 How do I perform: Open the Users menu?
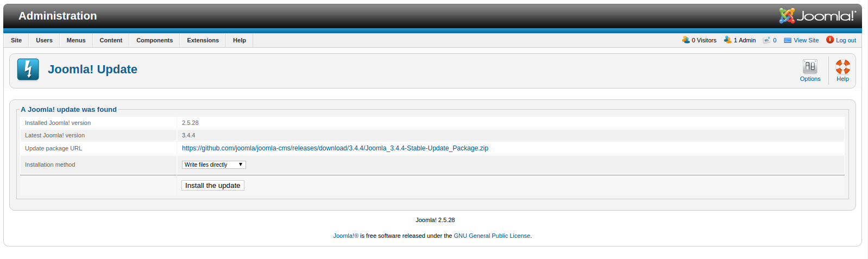44,40
